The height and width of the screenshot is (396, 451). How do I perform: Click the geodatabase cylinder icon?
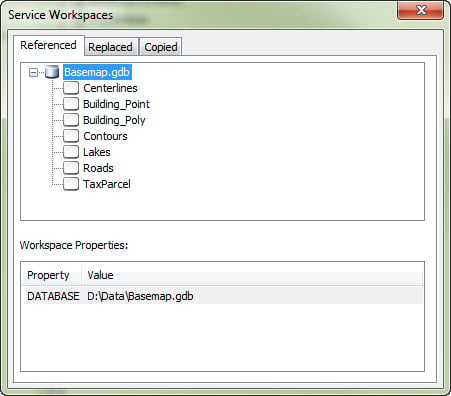(x=52, y=72)
